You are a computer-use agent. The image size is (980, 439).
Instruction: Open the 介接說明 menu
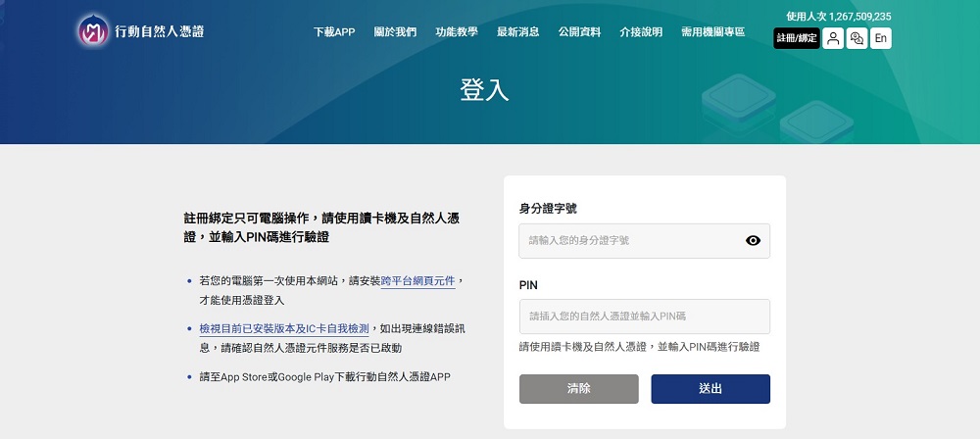coord(640,32)
